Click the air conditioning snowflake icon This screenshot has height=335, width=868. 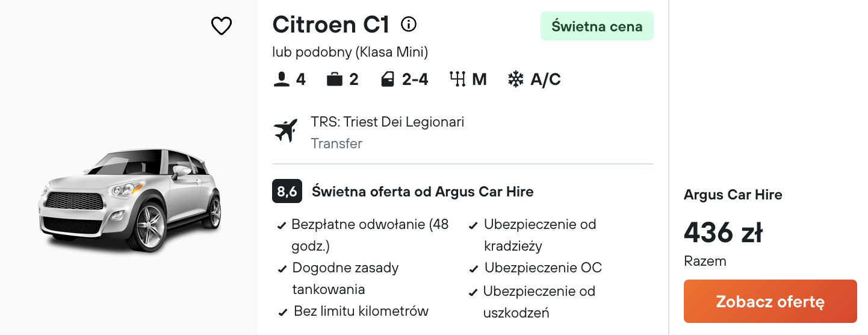tap(516, 80)
